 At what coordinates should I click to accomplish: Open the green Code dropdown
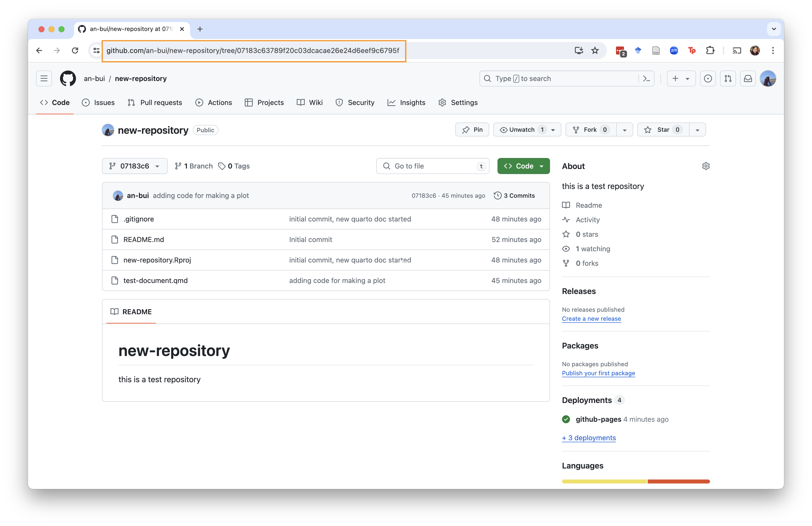coord(523,166)
